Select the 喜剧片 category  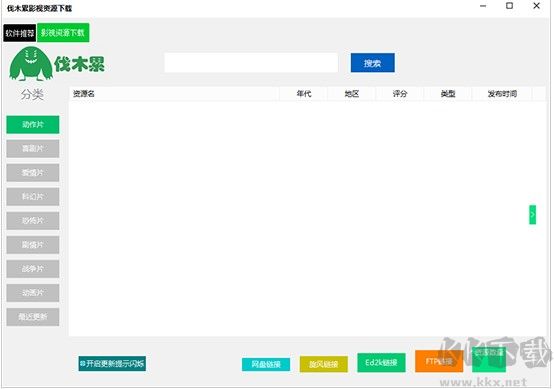point(33,148)
